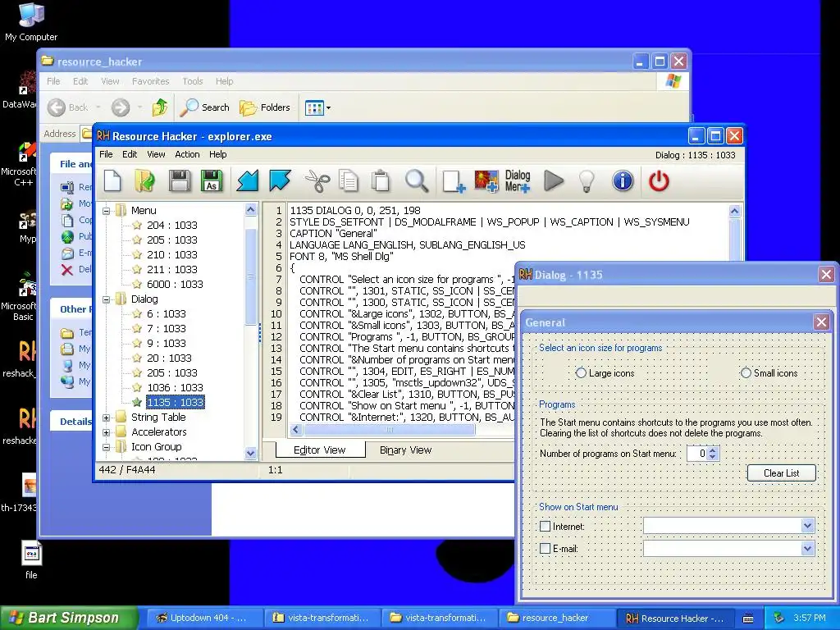Click the second blue arrow toolbar icon
Image resolution: width=840 pixels, height=630 pixels.
point(280,180)
